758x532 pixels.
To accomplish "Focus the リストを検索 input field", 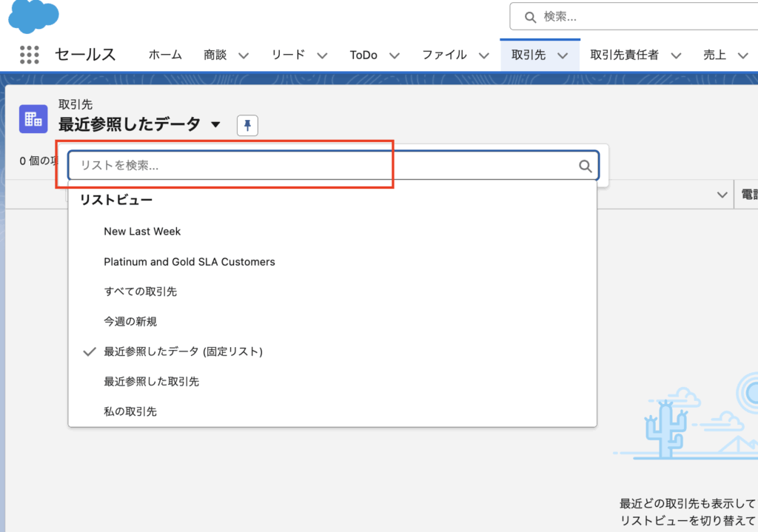I will click(x=318, y=166).
